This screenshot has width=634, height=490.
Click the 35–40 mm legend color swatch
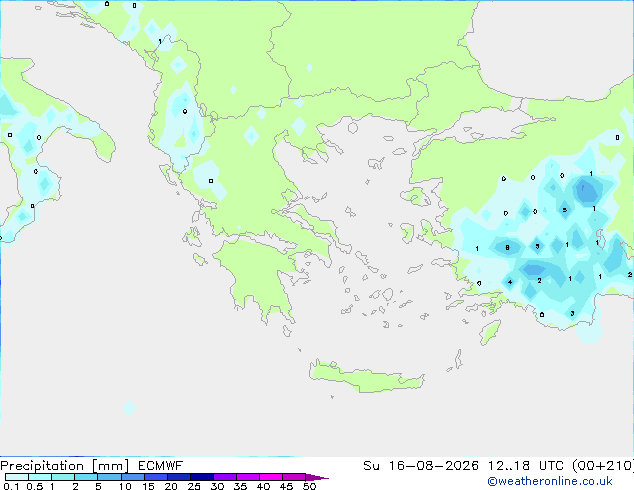coord(247,477)
